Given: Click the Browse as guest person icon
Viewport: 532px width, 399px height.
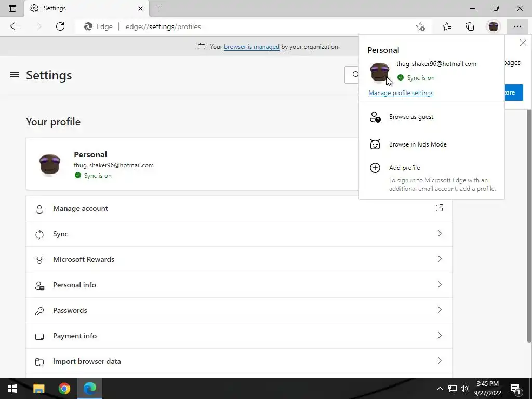Looking at the screenshot, I should (x=375, y=117).
